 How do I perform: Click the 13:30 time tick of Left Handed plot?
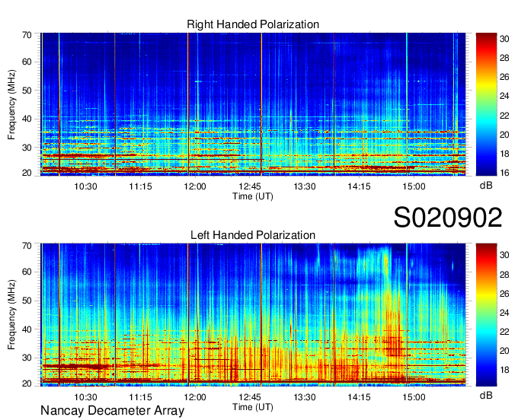(x=305, y=397)
